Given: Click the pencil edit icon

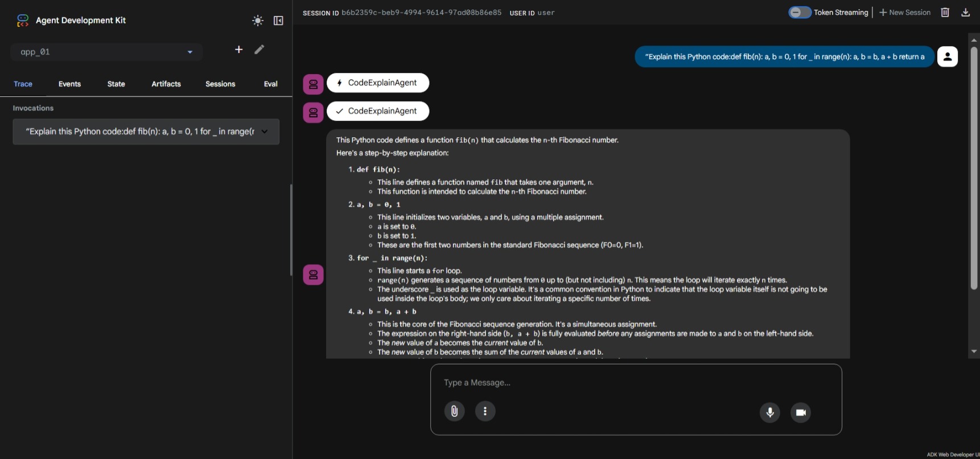Looking at the screenshot, I should 260,50.
